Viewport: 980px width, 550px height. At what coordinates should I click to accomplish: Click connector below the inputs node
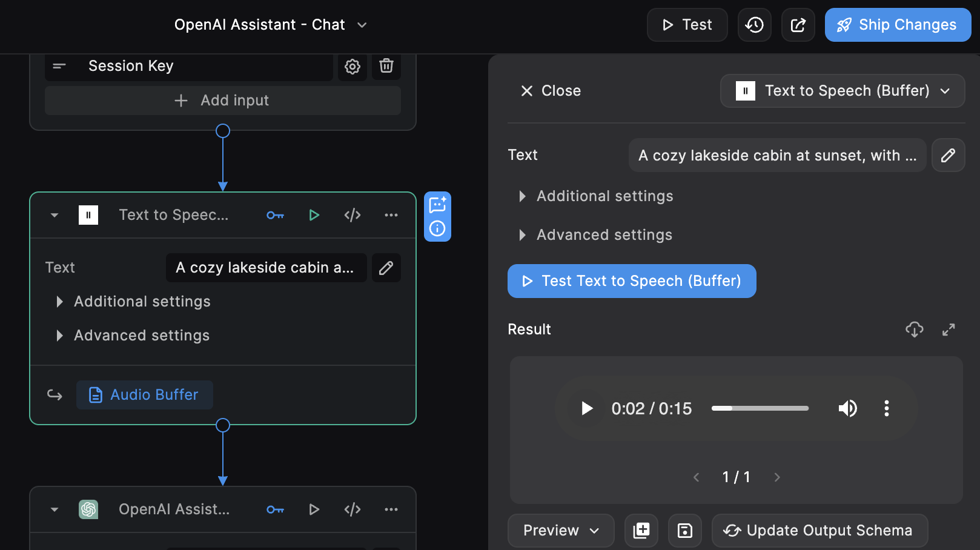click(x=223, y=131)
